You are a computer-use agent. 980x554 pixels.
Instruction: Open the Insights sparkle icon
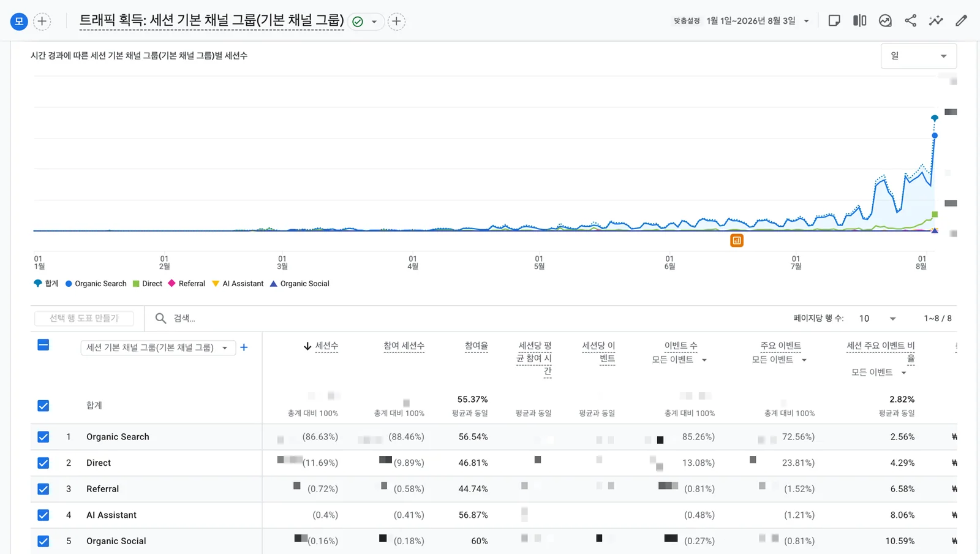(x=936, y=21)
